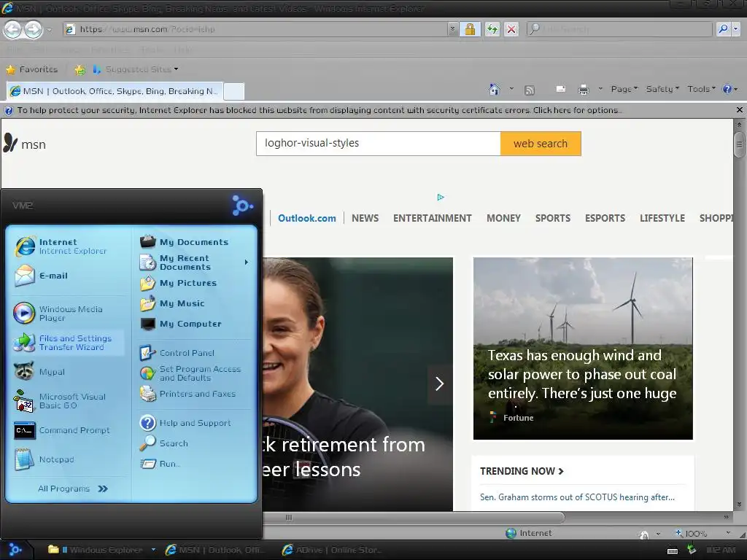747x560 pixels.
Task: Open My Music folder
Action: point(194,303)
